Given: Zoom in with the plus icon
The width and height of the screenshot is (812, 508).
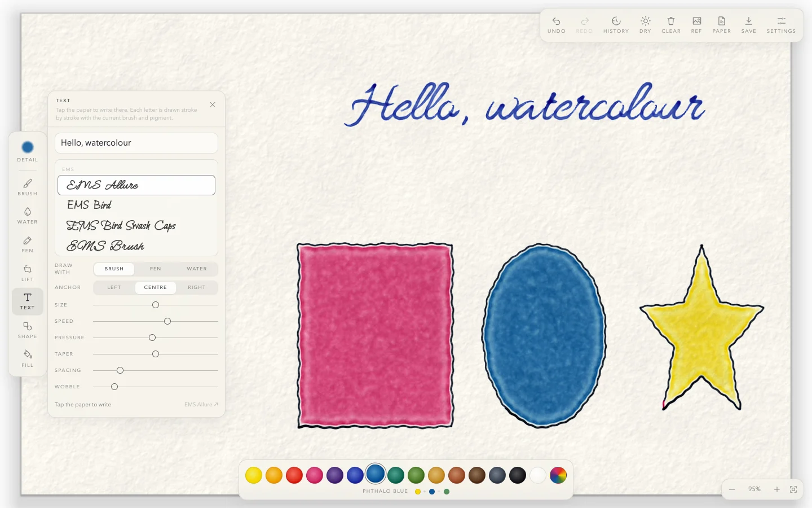Looking at the screenshot, I should [x=776, y=489].
